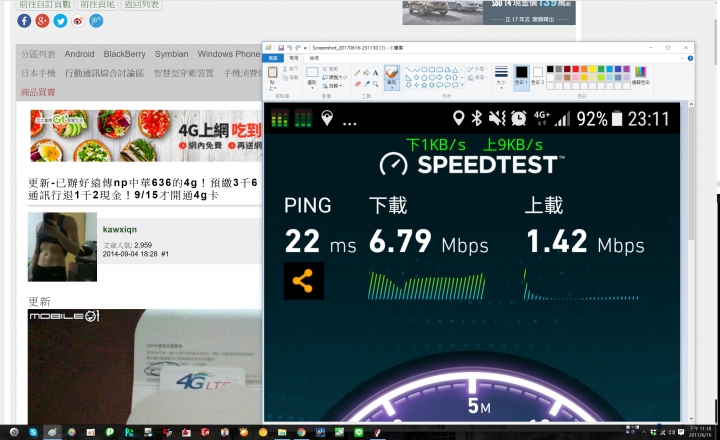Click the Brushes tool icon in Paint
This screenshot has width=720, height=440.
(392, 72)
